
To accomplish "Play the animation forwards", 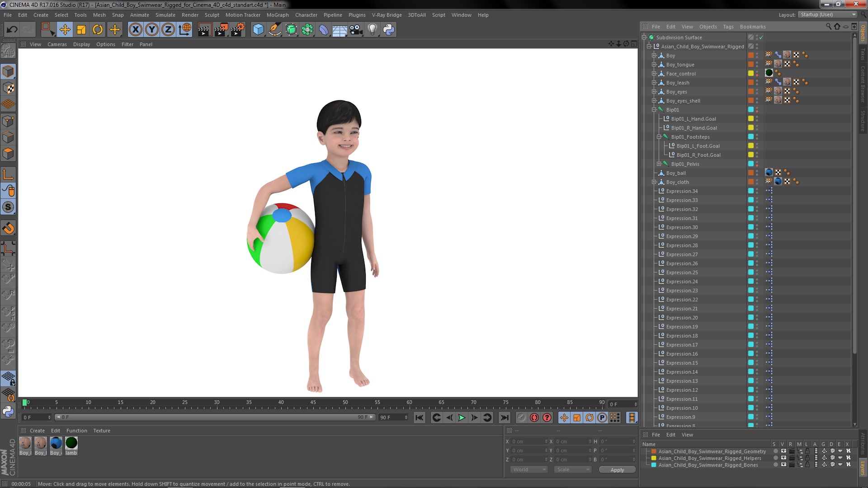I will (x=462, y=418).
